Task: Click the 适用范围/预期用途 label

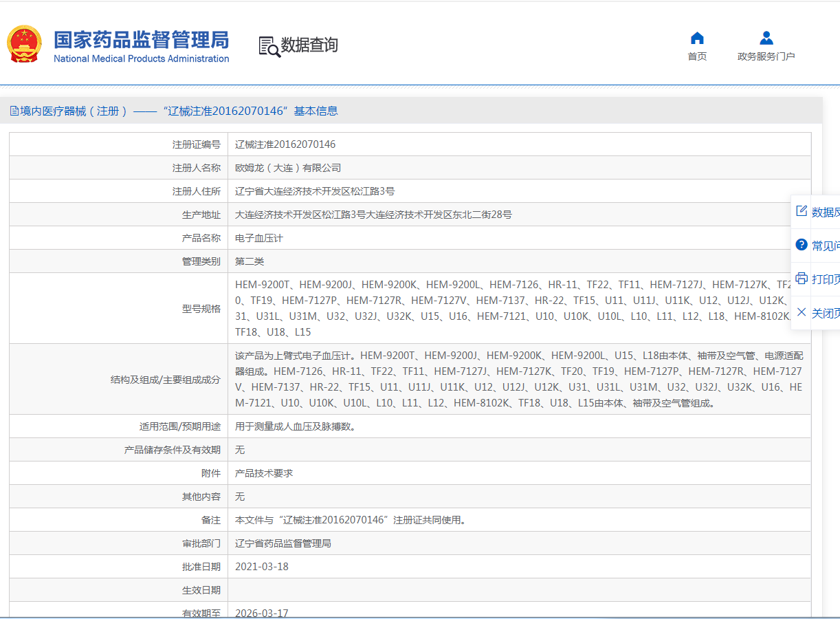Action: (x=180, y=426)
